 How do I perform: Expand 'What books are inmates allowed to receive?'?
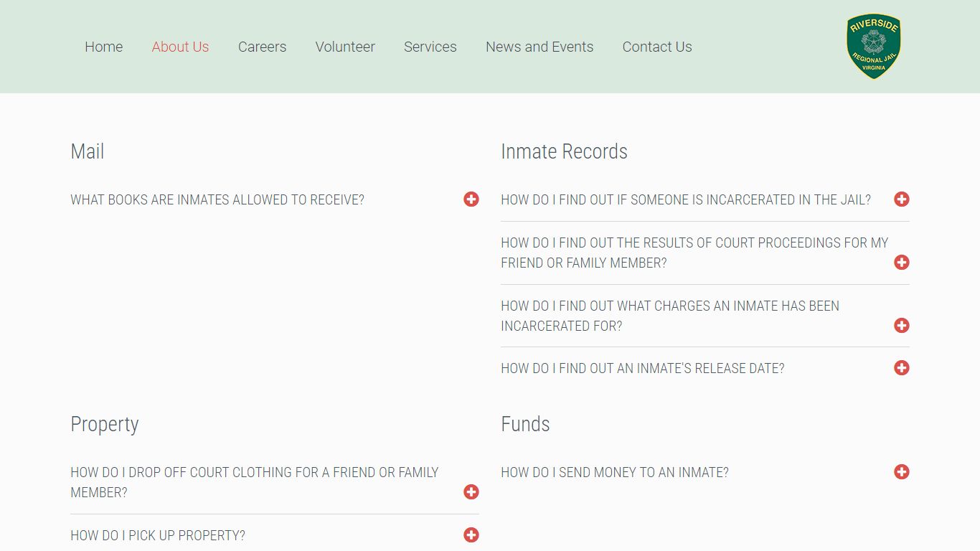click(x=217, y=200)
